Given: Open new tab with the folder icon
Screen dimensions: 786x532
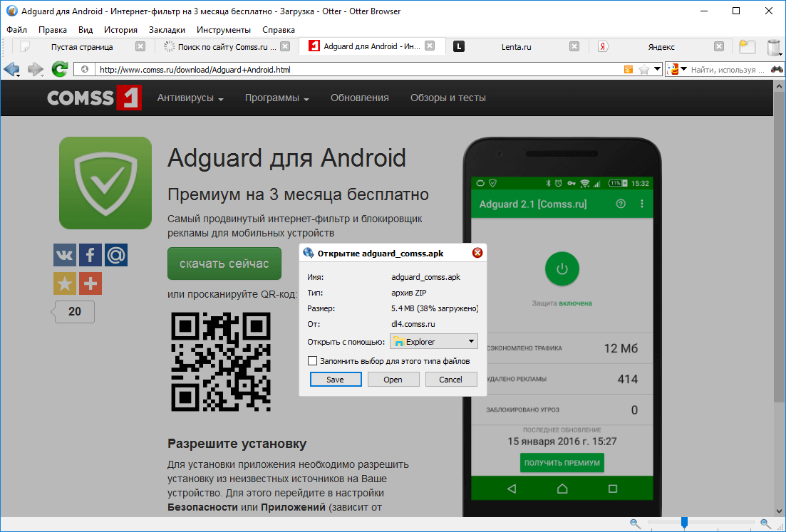Looking at the screenshot, I should point(747,46).
